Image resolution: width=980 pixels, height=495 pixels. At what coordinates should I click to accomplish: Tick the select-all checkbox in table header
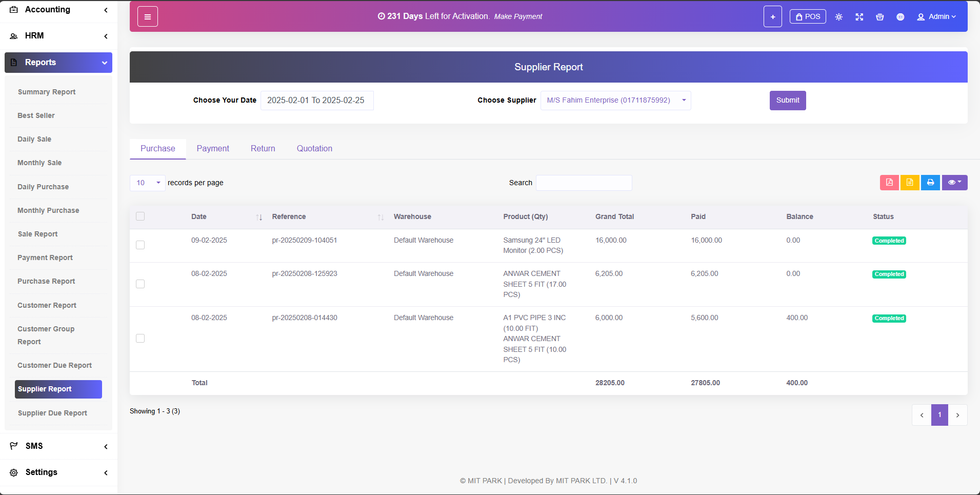pyautogui.click(x=140, y=216)
